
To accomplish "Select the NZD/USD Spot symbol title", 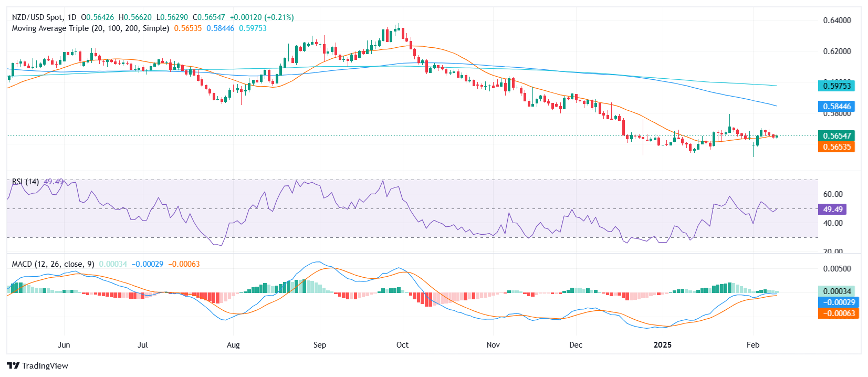I will [37, 17].
